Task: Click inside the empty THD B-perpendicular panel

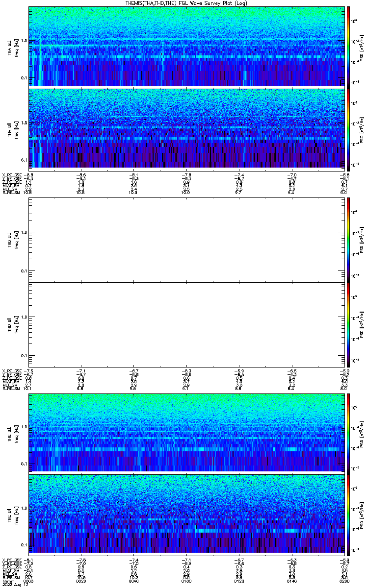Action: (x=185, y=240)
